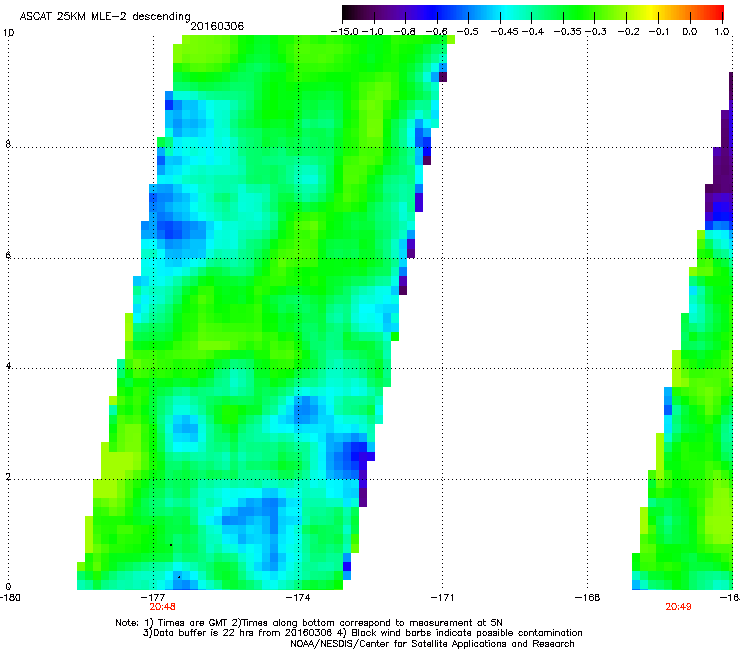Click latitude axis label '2'
This screenshot has width=740, height=650.
click(8, 477)
